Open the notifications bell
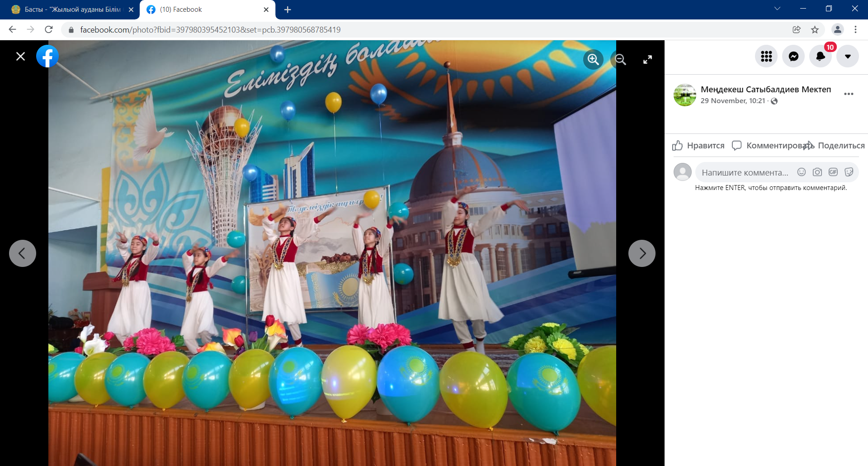 tap(820, 57)
